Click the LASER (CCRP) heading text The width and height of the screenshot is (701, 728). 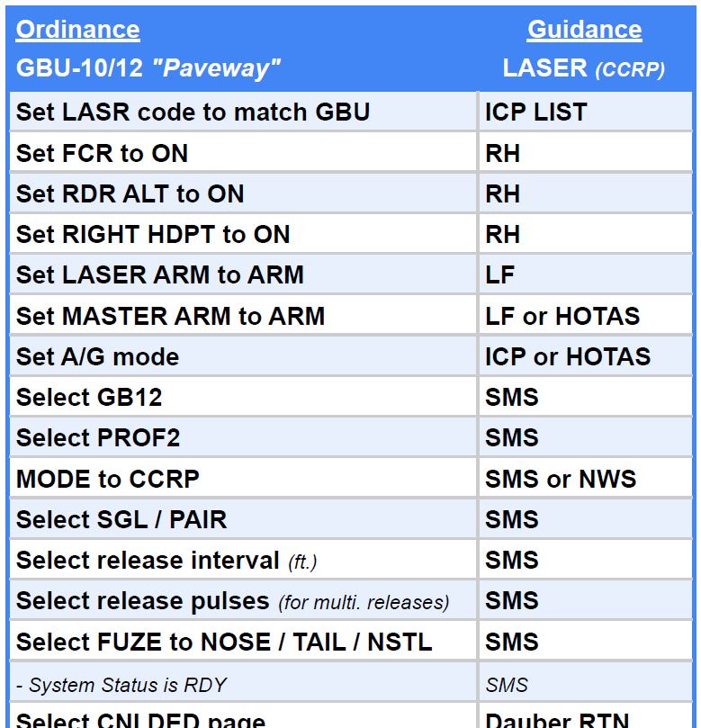pos(583,68)
